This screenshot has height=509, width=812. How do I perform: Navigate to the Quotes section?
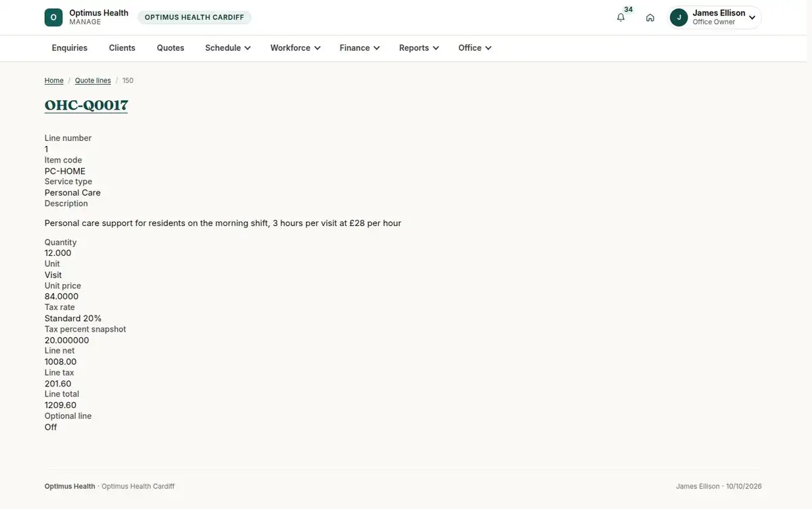pos(171,48)
